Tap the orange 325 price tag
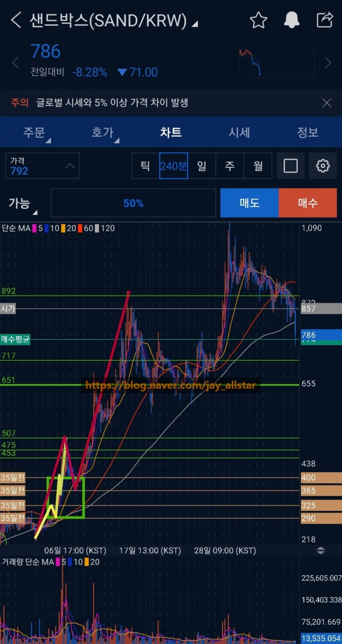Screen dimensions: 342x644 (x=321, y=505)
